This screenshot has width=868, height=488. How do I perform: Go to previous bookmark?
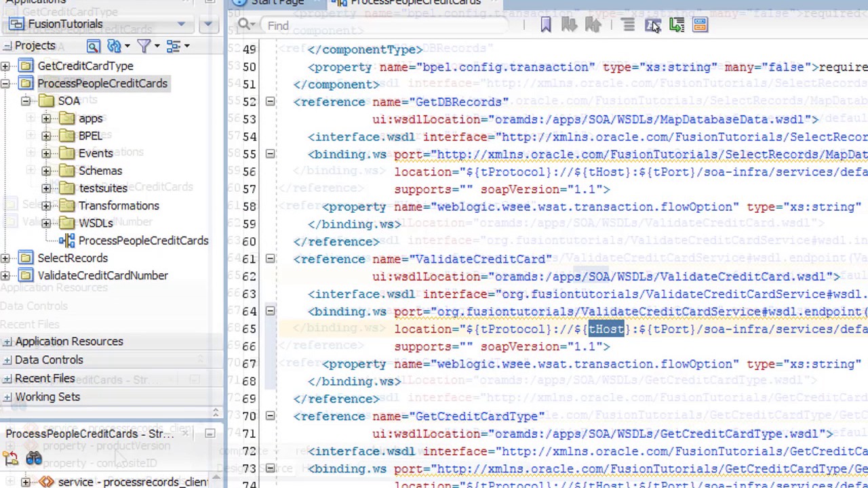click(593, 25)
